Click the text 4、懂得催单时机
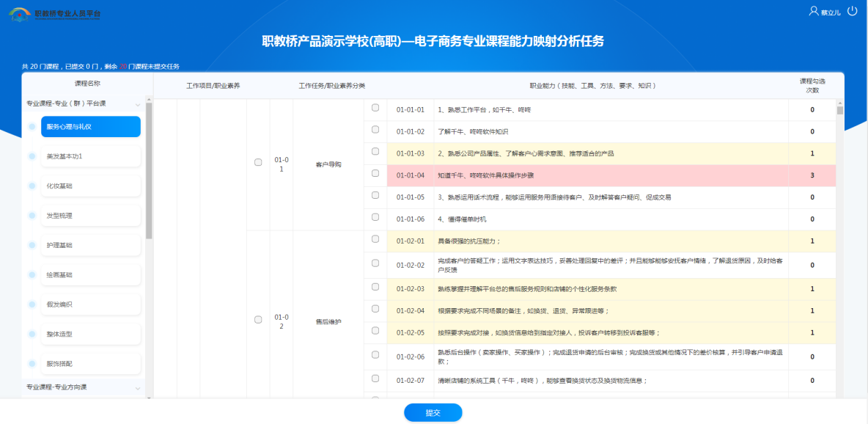868x424 pixels. (x=463, y=219)
